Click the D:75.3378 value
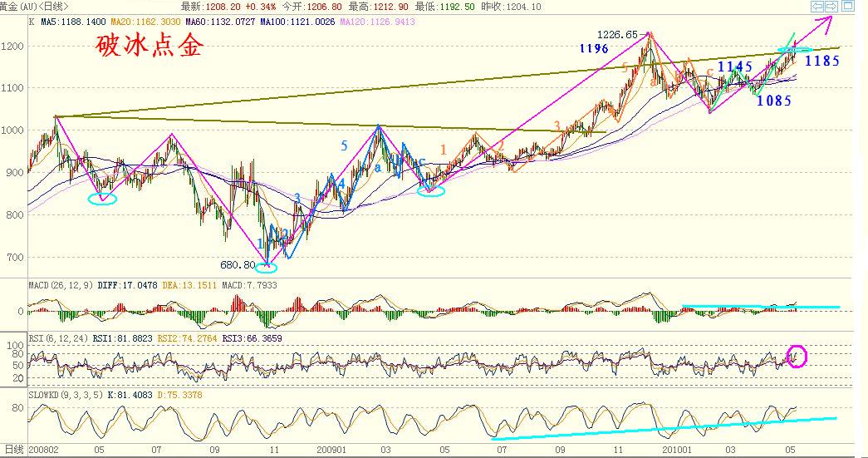Viewport: 868px width, 458px height. (180, 395)
